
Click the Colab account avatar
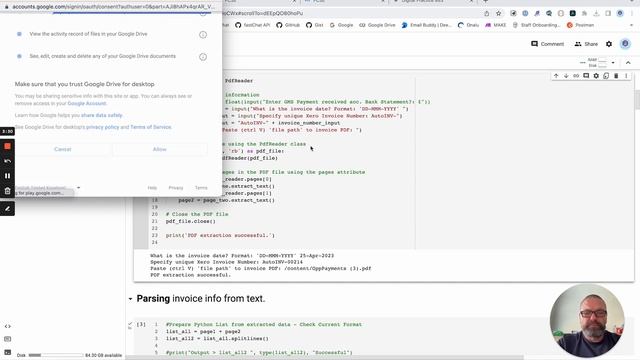[x=625, y=44]
